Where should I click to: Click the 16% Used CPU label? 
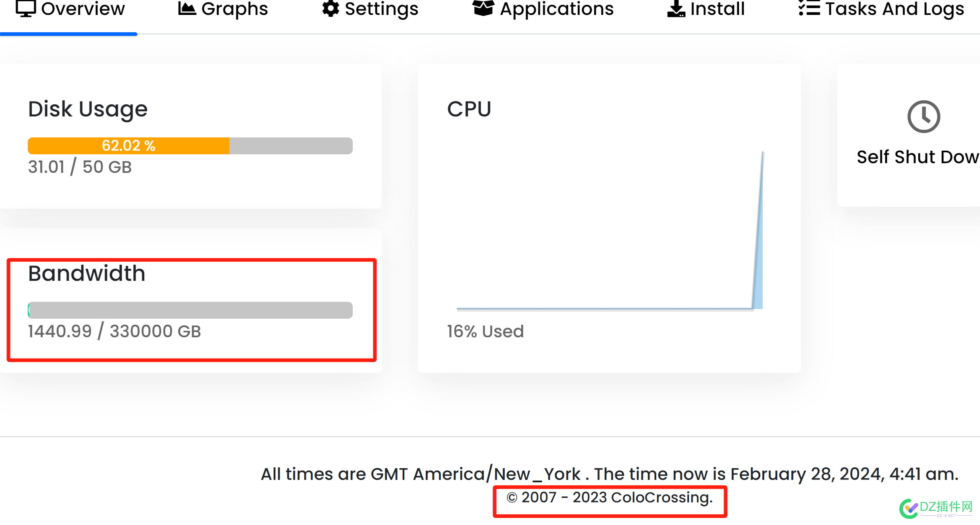(485, 331)
